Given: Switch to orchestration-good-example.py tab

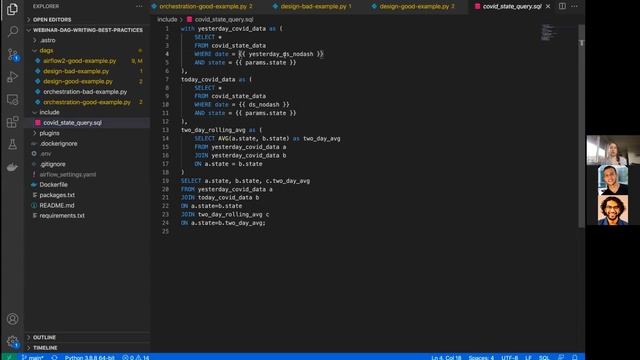Looking at the screenshot, I should [x=202, y=7].
